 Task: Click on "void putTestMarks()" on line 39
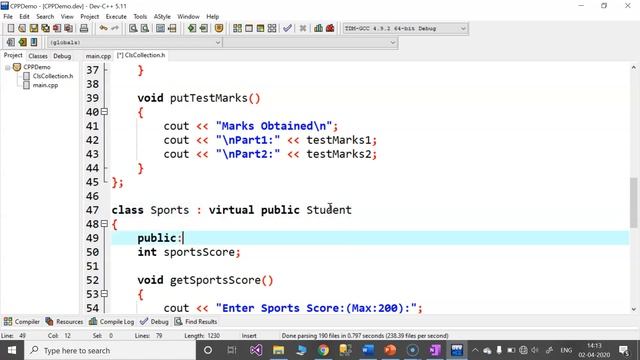(x=199, y=98)
